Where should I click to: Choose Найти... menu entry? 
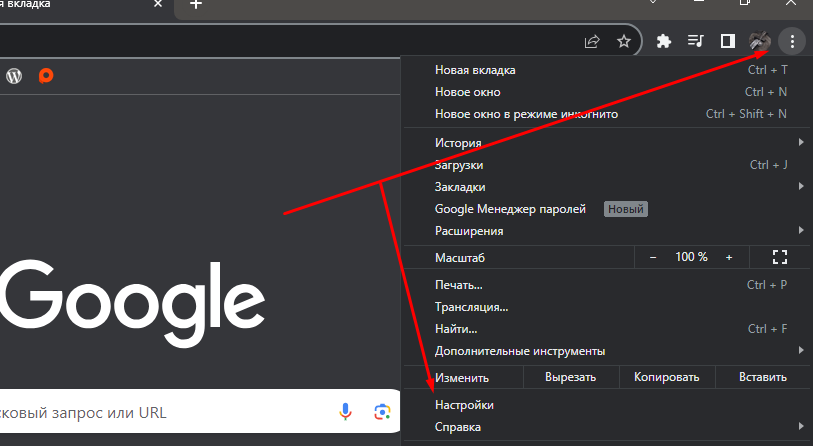coord(607,329)
